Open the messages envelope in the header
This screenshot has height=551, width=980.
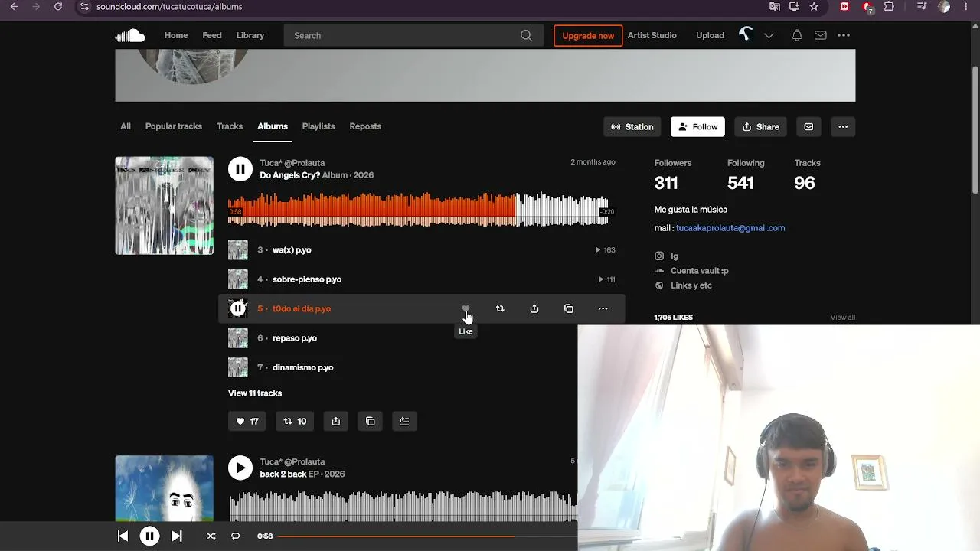click(821, 35)
